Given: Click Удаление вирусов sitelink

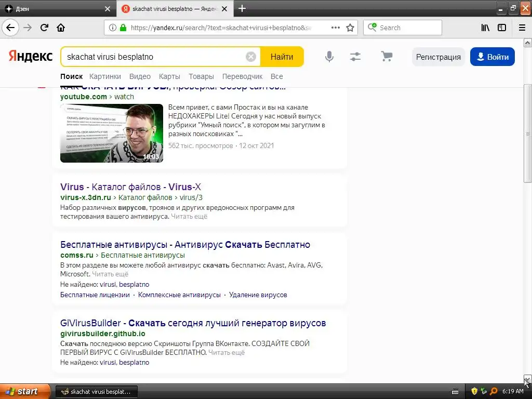Looking at the screenshot, I should tap(258, 295).
